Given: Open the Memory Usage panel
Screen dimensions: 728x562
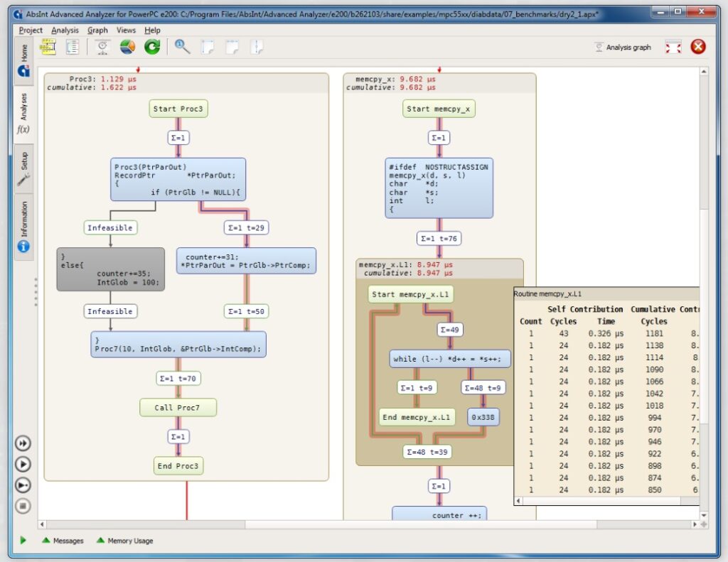Looking at the screenshot, I should pyautogui.click(x=124, y=541).
